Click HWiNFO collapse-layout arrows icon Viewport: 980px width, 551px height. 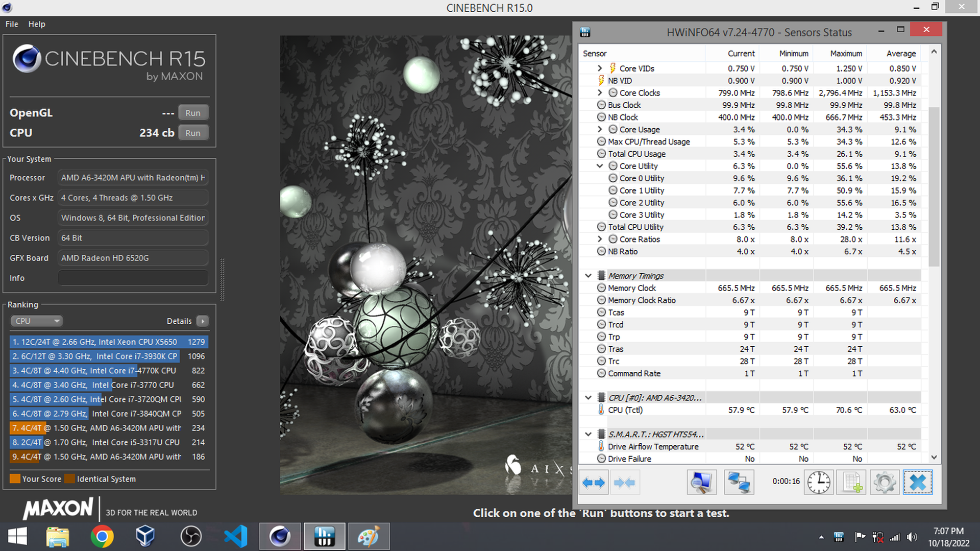tap(624, 482)
